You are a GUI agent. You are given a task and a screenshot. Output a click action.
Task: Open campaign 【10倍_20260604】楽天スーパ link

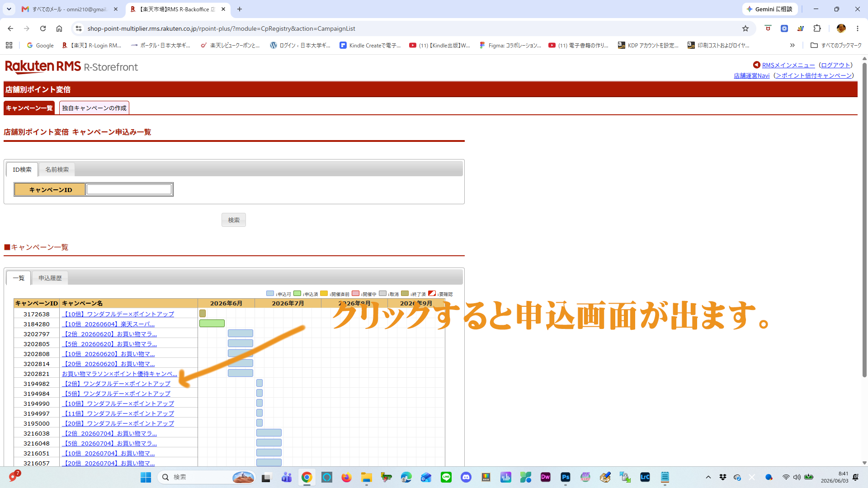108,324
